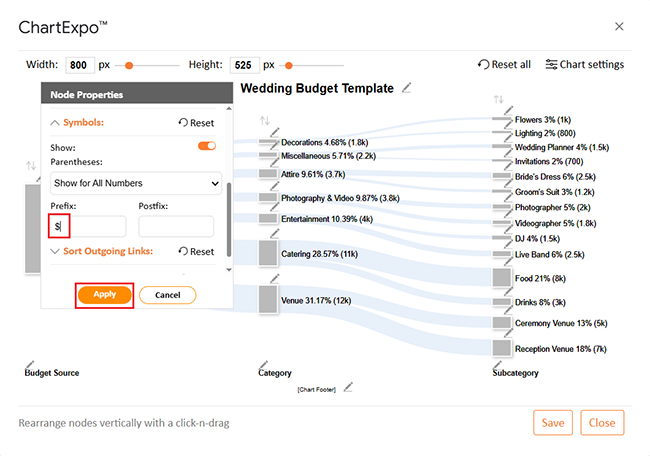Collapse the Symbols section

pyautogui.click(x=55, y=123)
